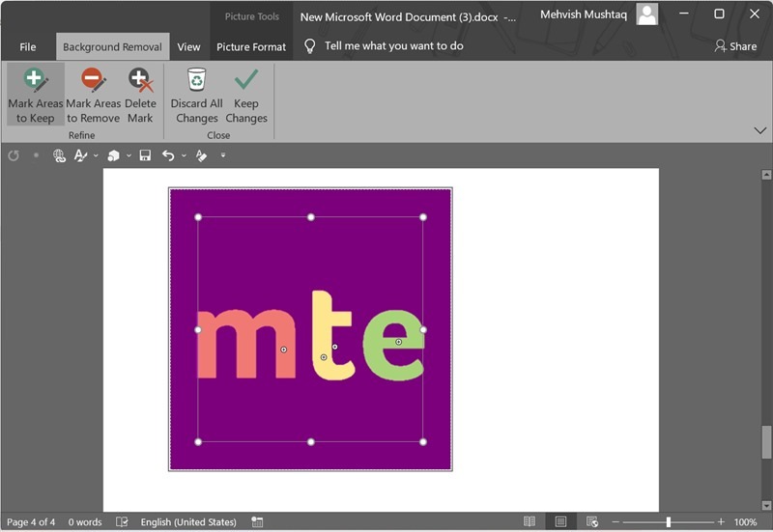Select the Background Removal tab

112,46
